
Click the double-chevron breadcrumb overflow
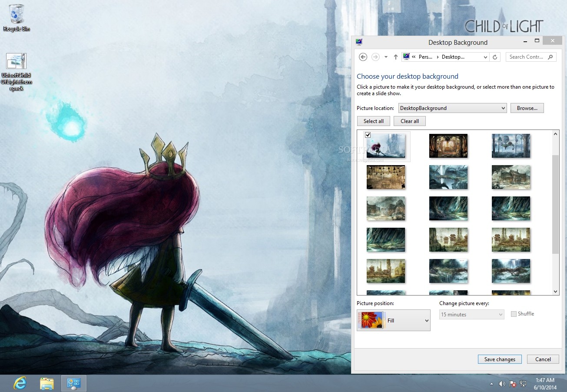pyautogui.click(x=414, y=57)
